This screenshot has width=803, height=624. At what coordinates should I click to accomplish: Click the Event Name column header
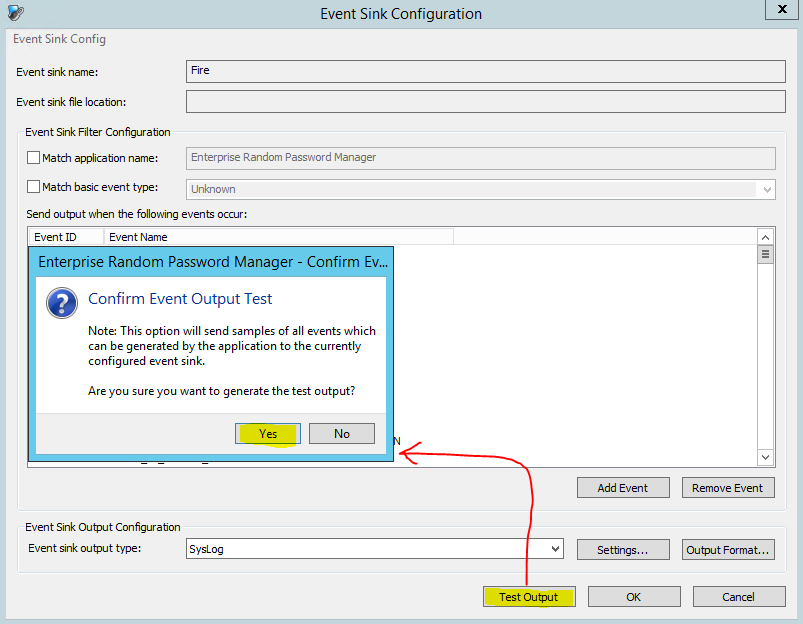(x=279, y=237)
